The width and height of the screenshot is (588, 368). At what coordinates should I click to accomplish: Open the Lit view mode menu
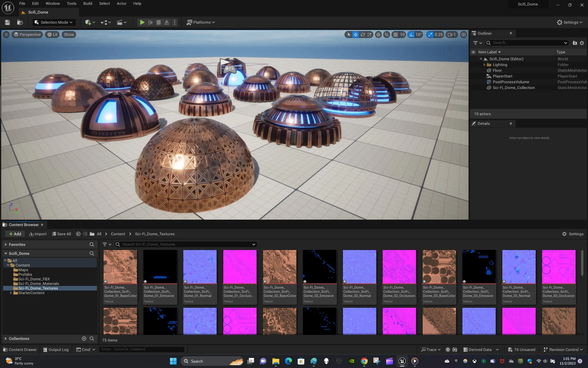tap(52, 34)
